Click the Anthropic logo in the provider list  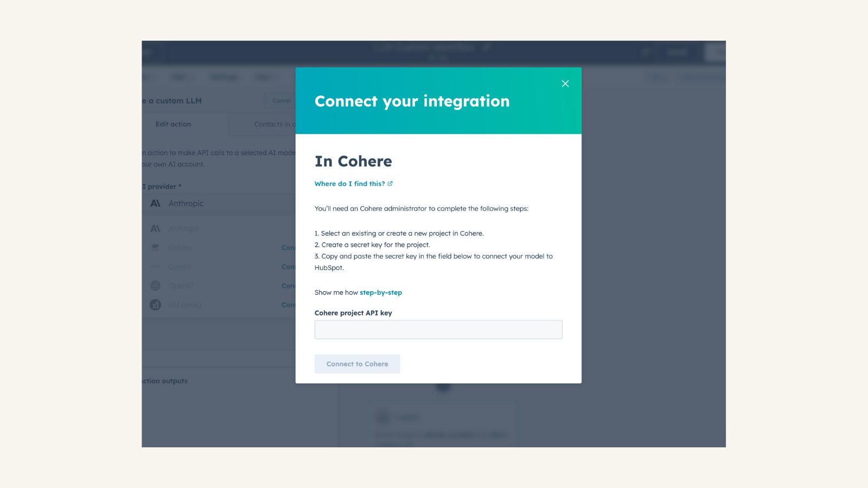155,228
